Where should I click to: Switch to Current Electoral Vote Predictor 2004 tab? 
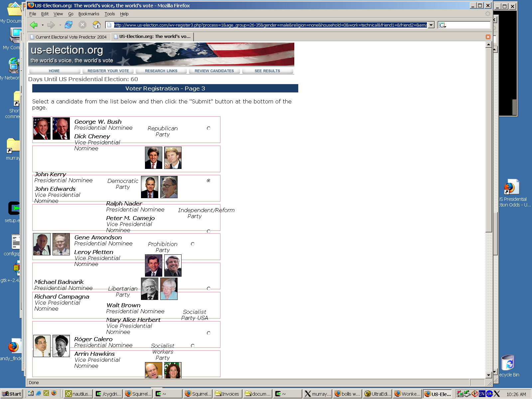[x=69, y=37]
